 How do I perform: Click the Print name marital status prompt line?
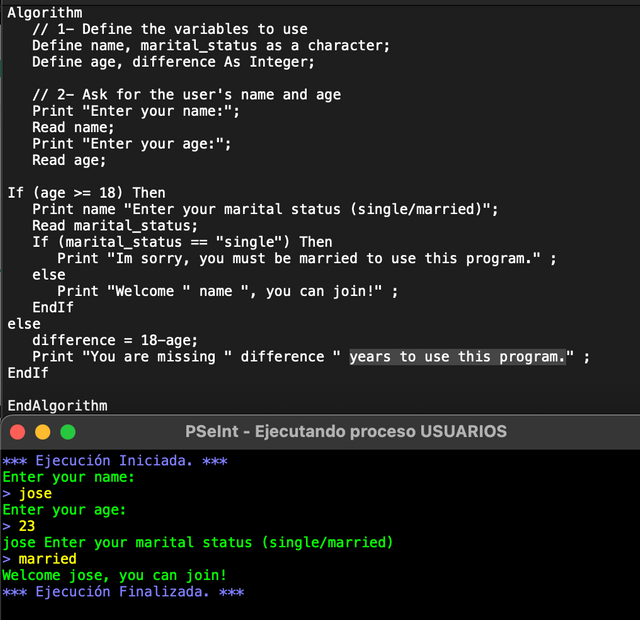tap(265, 209)
